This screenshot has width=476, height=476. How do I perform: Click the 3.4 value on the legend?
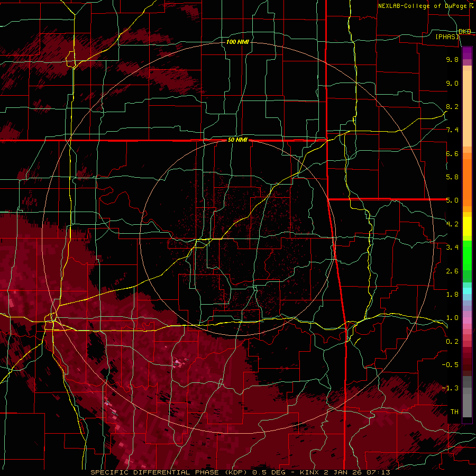coord(452,248)
